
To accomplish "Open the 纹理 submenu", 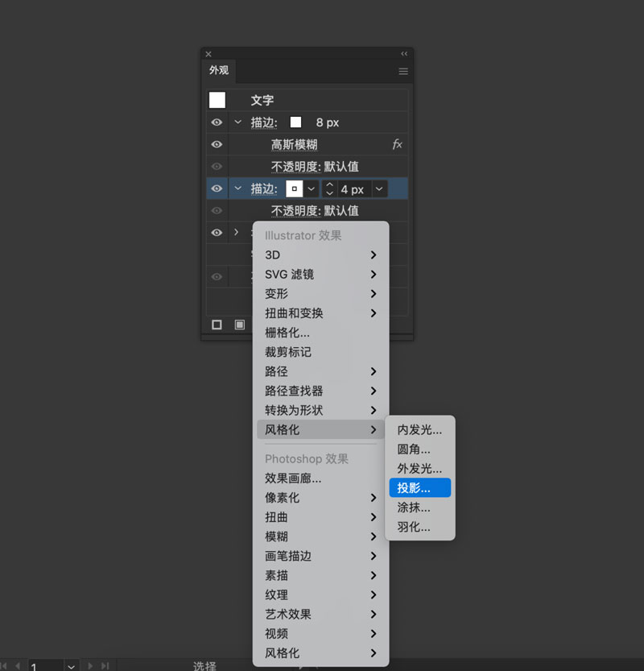I will click(x=320, y=594).
